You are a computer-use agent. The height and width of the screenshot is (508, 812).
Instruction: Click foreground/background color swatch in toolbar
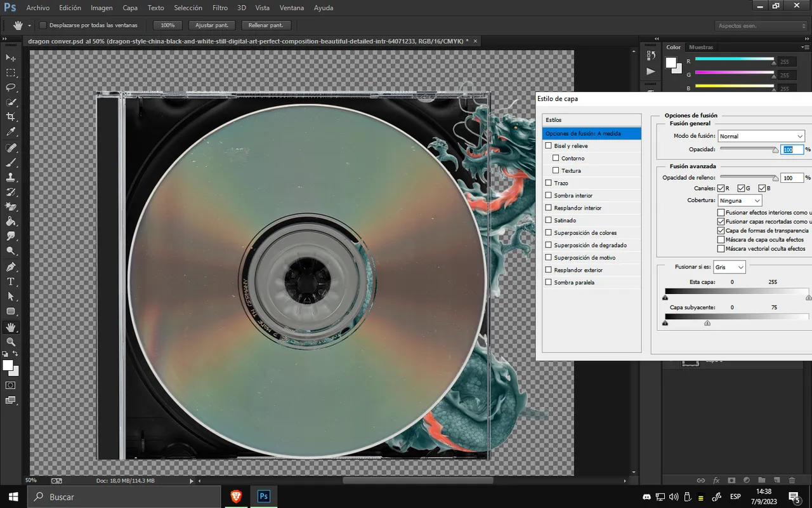coord(10,368)
